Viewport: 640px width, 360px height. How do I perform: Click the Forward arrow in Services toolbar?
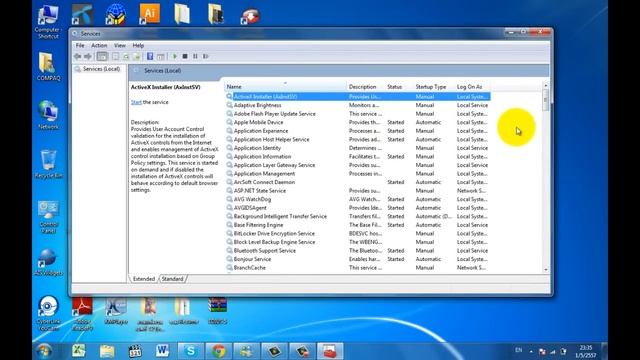click(x=87, y=56)
